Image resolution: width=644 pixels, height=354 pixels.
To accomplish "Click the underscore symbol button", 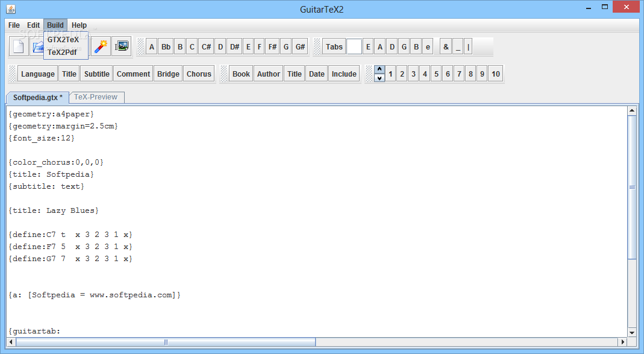I will tap(458, 47).
